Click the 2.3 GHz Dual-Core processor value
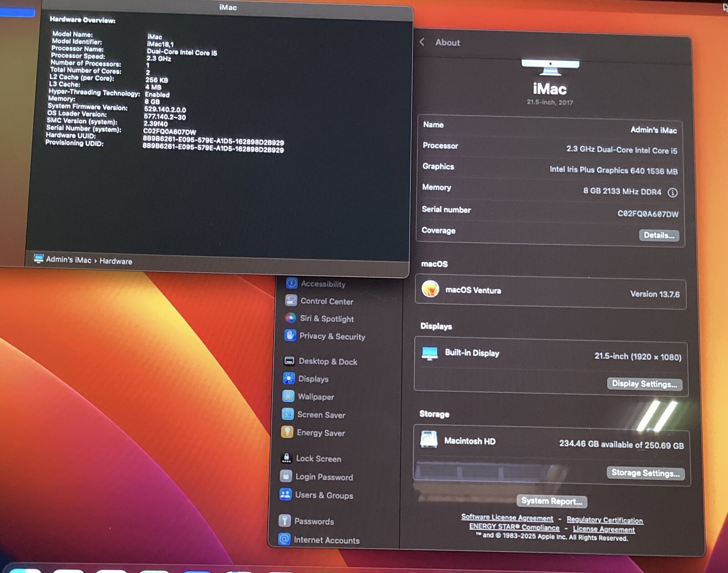 622,150
